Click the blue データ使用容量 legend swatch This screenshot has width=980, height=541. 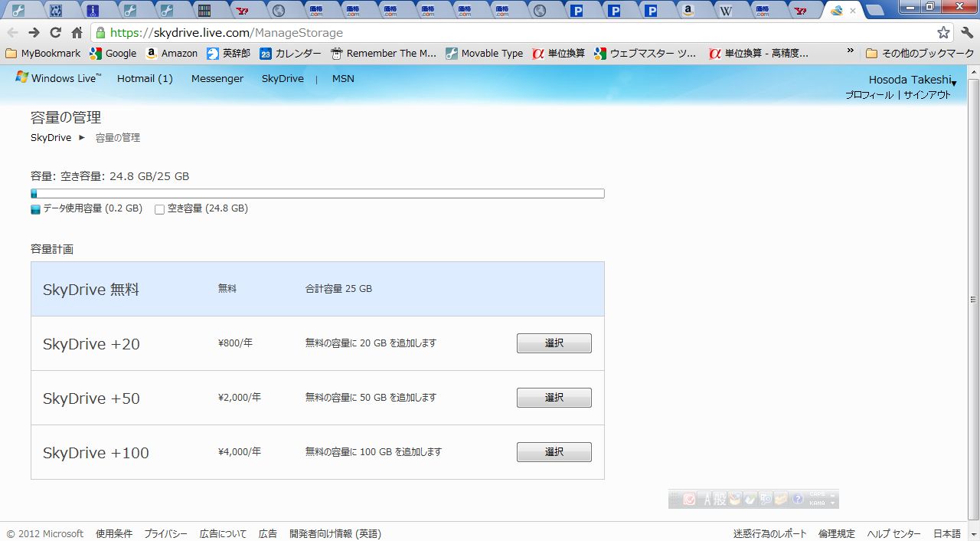pos(35,209)
